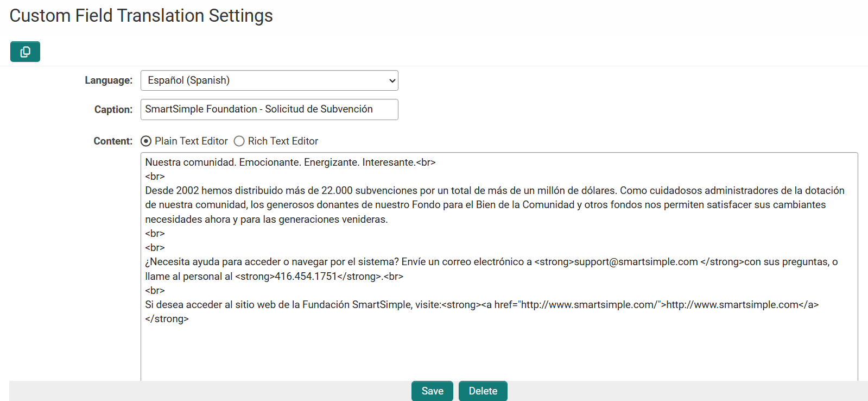Click into the Caption input field
The height and width of the screenshot is (401, 868).
pos(269,109)
